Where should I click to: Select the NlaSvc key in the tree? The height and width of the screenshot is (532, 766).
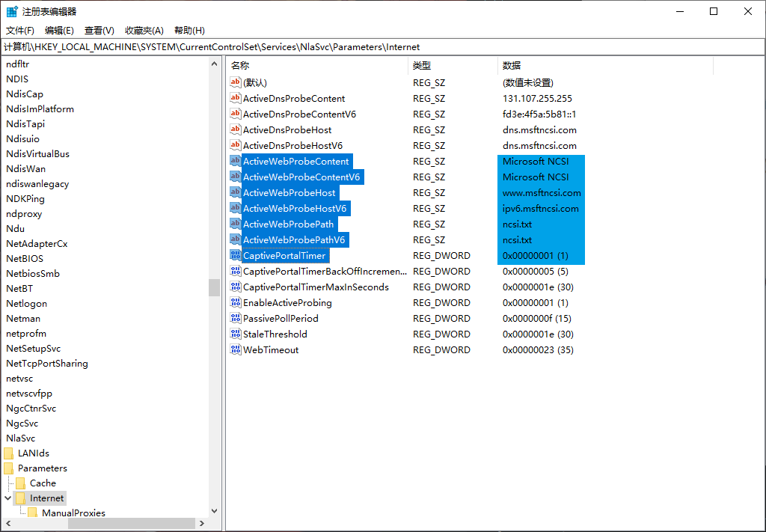click(x=20, y=438)
